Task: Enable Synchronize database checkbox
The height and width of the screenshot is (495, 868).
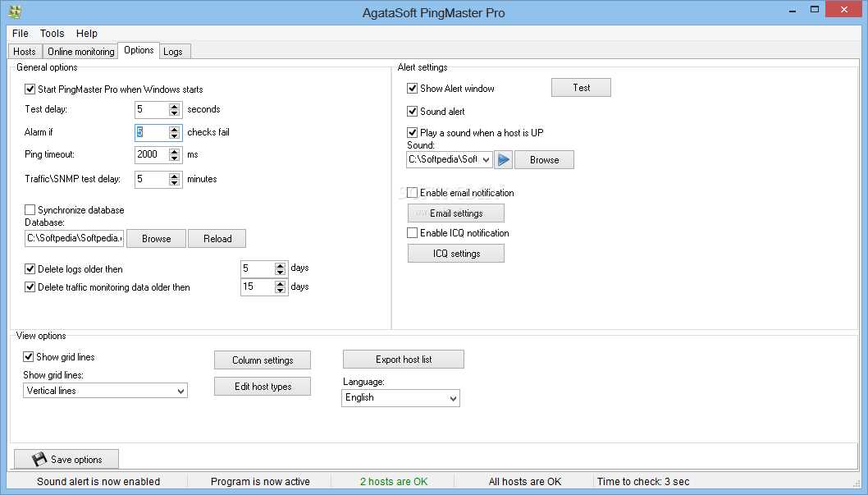Action: 30,210
